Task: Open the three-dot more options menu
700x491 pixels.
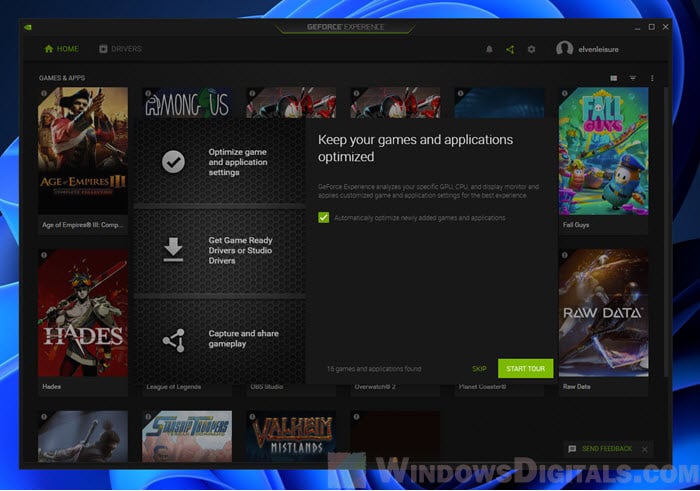Action: [x=652, y=78]
